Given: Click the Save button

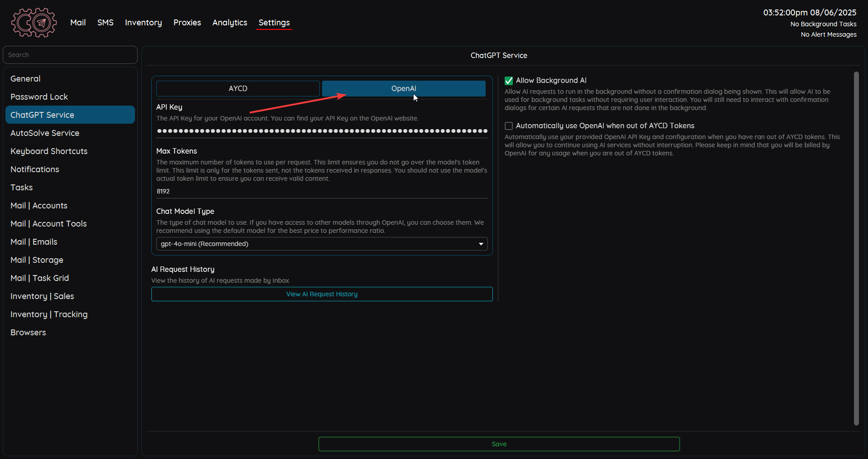Looking at the screenshot, I should pos(498,444).
